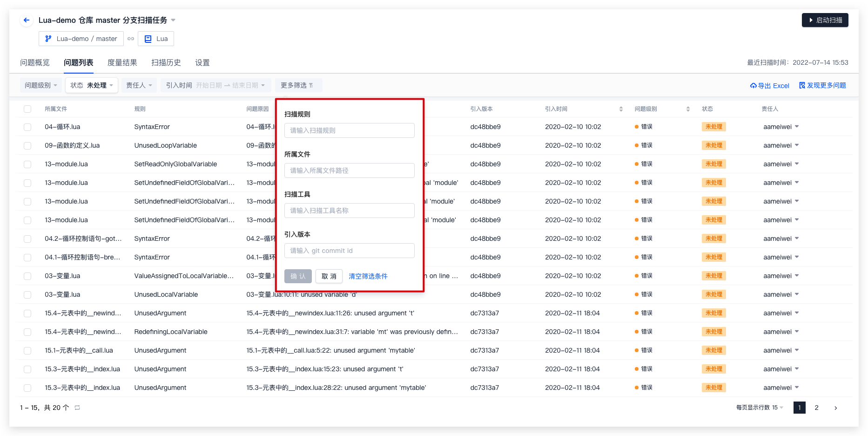Focus the git commit id input

[350, 251]
